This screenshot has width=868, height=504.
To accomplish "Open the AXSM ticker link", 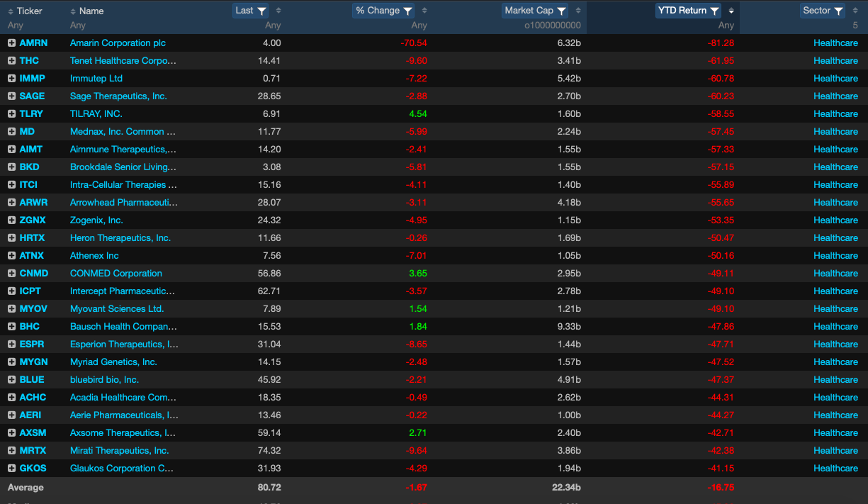I will [x=33, y=433].
